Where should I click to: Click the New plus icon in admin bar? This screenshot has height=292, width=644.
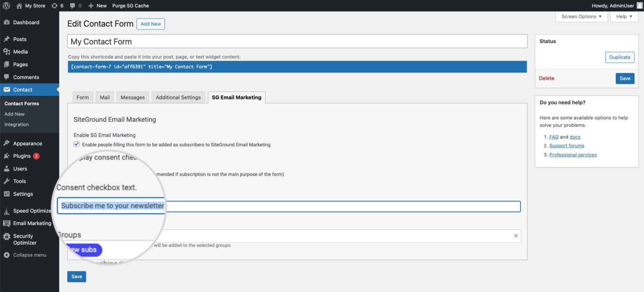point(91,6)
